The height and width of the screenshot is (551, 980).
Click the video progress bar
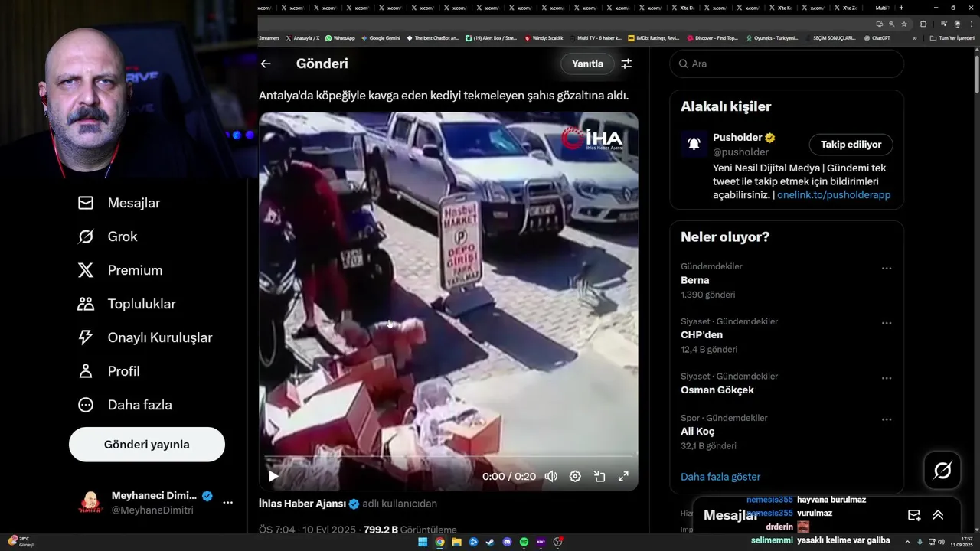(448, 457)
